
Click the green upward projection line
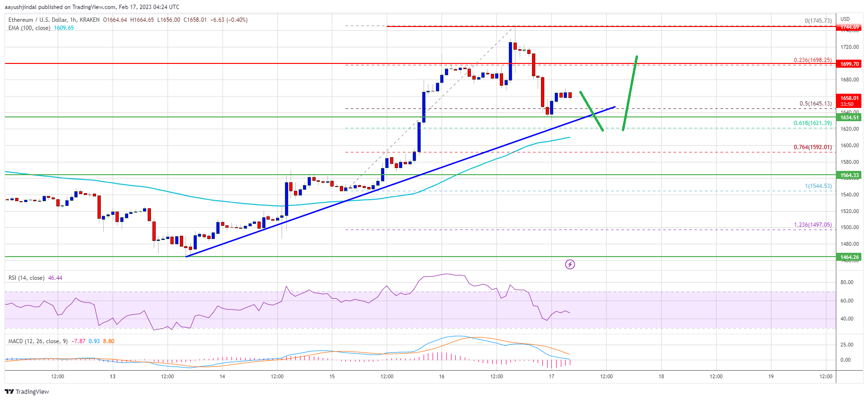point(630,93)
